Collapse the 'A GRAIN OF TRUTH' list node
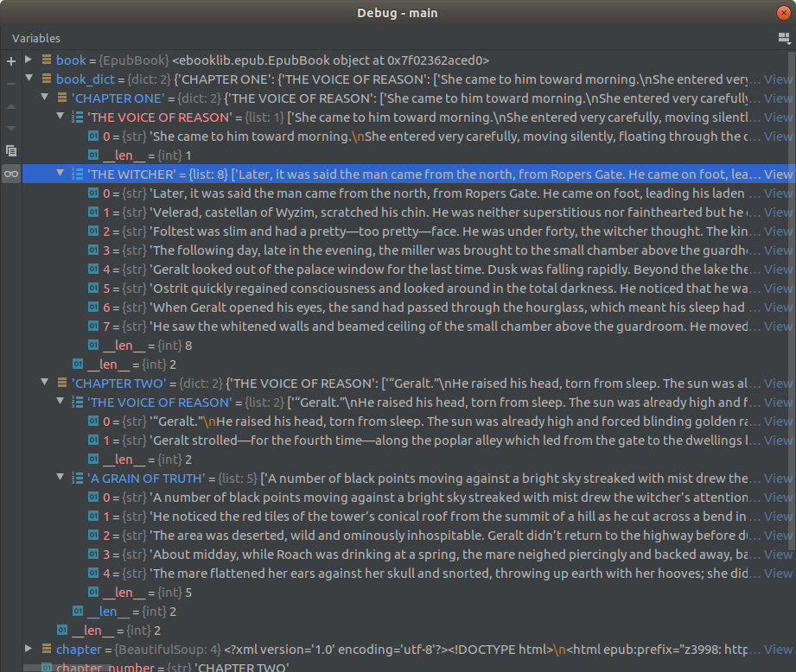 coord(60,478)
